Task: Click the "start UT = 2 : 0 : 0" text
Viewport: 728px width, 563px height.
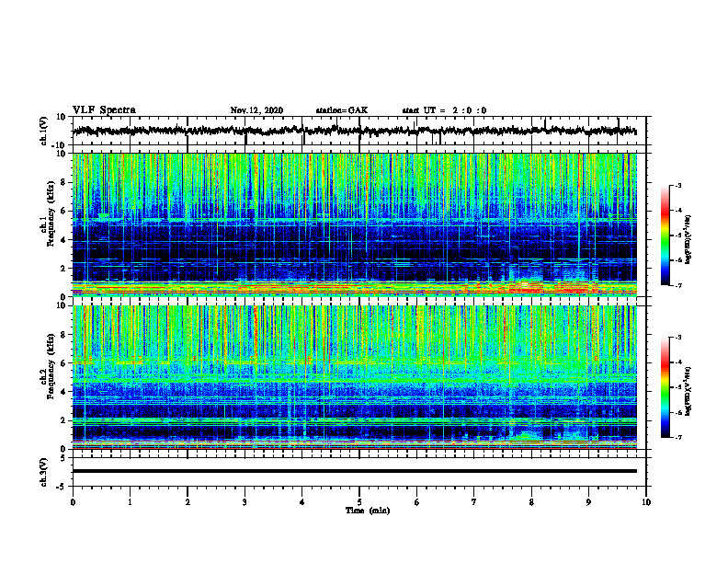Action: (444, 110)
